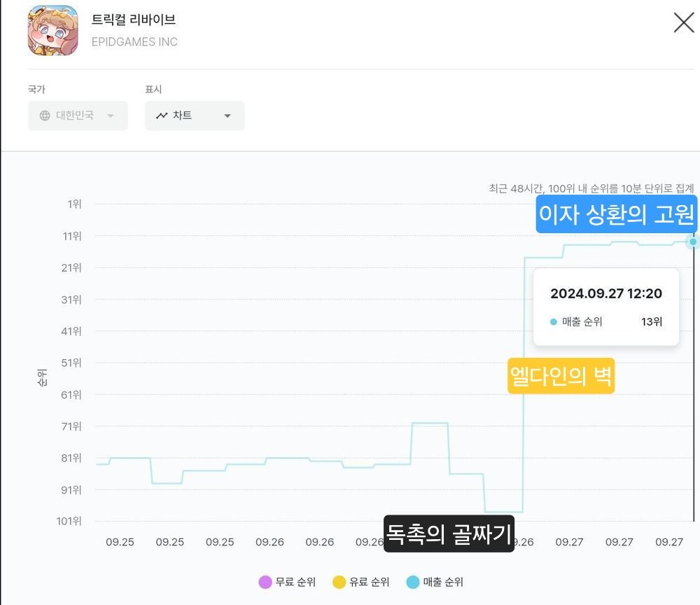Click the 매출 순위 legend label
The image size is (700, 605).
point(443,582)
